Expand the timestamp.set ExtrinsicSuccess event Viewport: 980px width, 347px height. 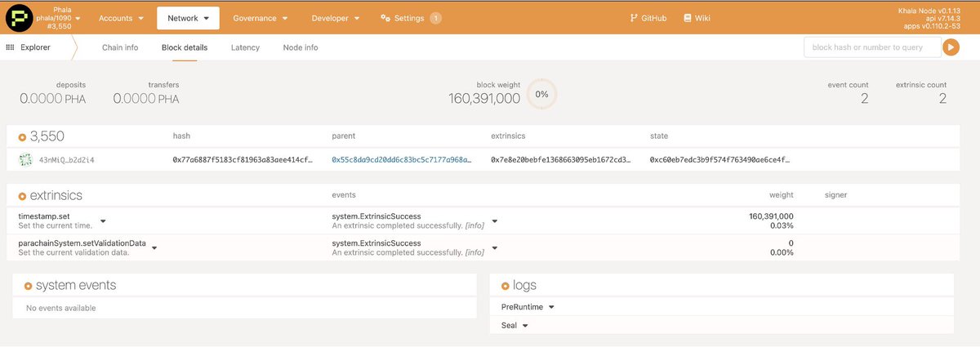coord(494,220)
